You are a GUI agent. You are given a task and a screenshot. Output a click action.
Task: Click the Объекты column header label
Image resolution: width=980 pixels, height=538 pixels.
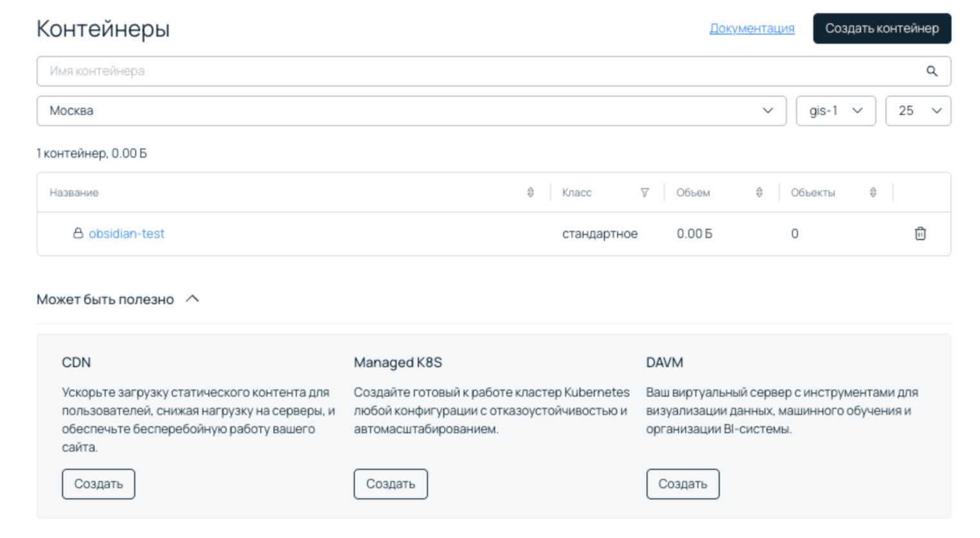[x=812, y=192]
